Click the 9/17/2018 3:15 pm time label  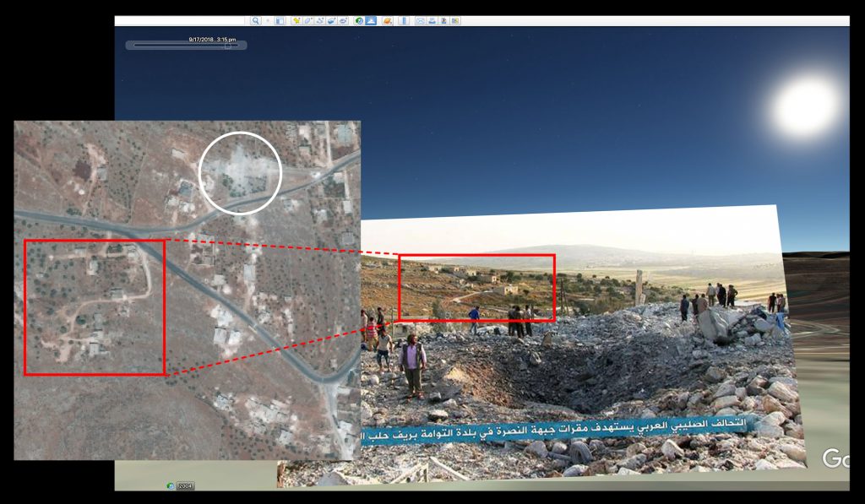pos(212,39)
